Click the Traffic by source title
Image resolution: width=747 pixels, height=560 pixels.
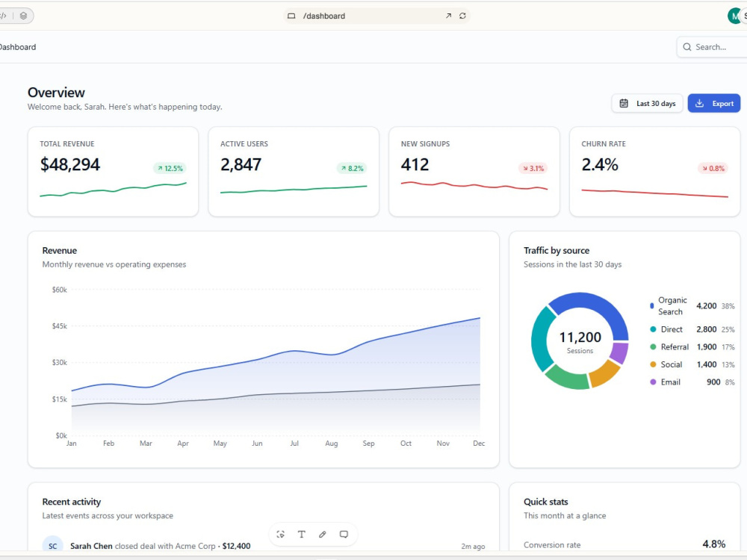557,250
